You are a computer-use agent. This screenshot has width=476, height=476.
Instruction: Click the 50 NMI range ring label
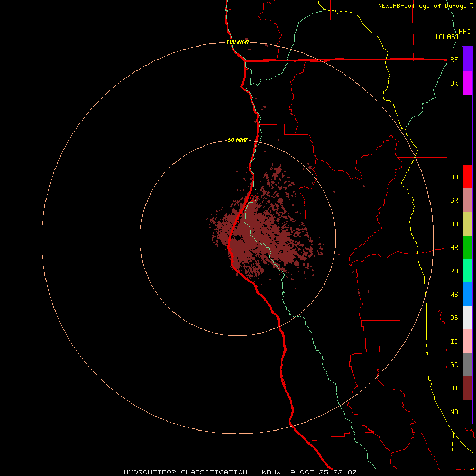coord(237,140)
